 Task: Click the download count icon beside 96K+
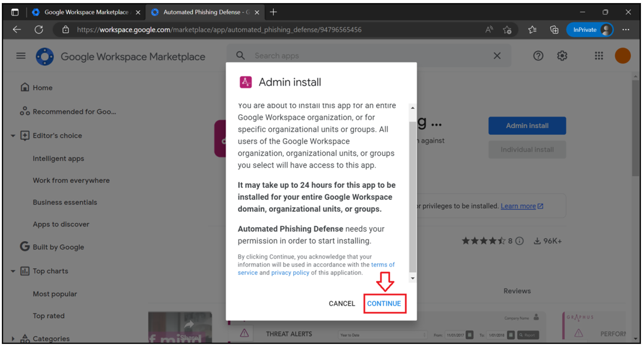(537, 241)
